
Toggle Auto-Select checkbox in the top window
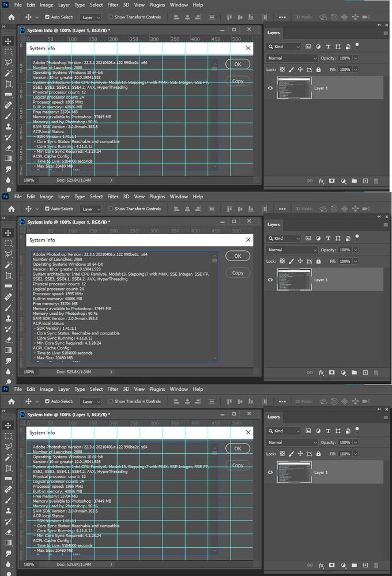click(x=47, y=17)
